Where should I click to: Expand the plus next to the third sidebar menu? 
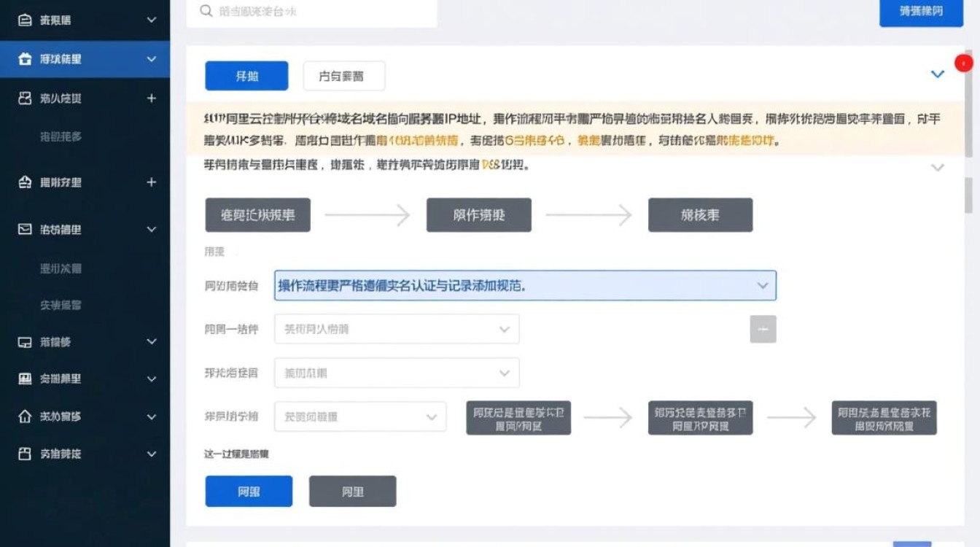152,98
